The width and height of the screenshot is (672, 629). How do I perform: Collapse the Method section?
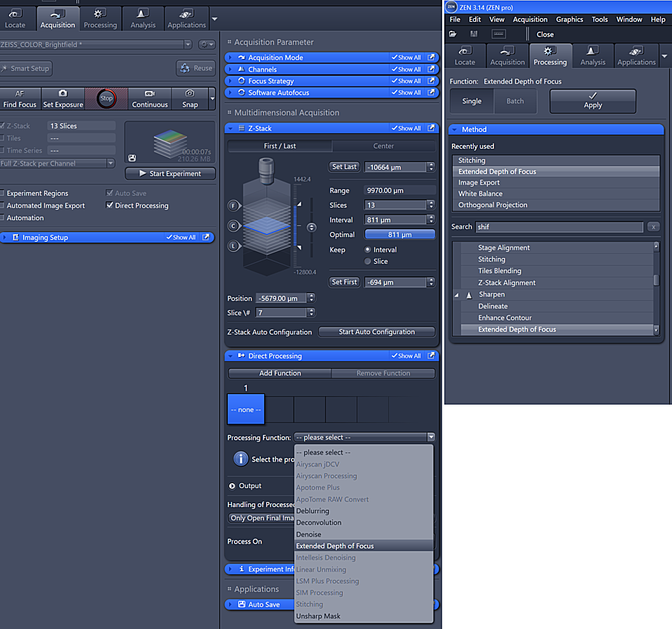click(x=455, y=130)
